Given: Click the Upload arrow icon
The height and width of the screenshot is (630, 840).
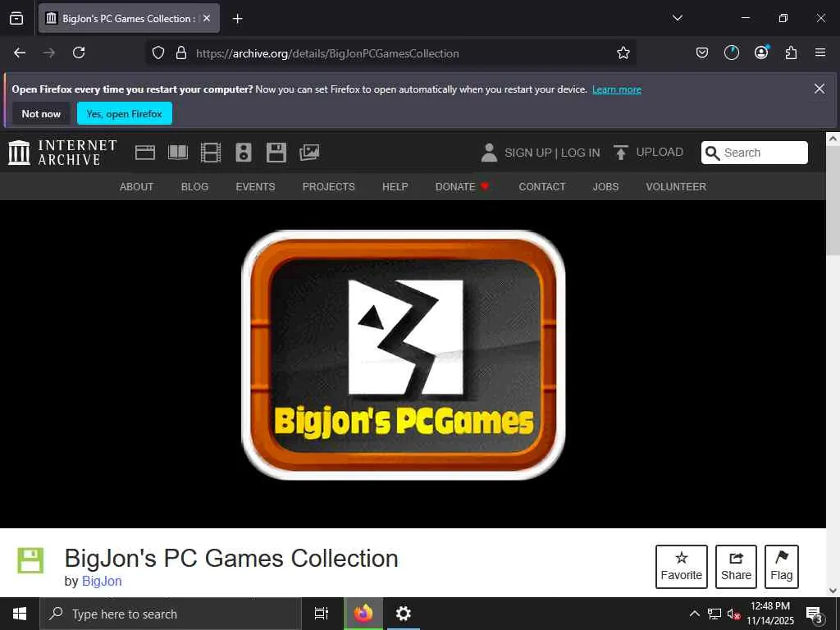Looking at the screenshot, I should click(x=620, y=153).
